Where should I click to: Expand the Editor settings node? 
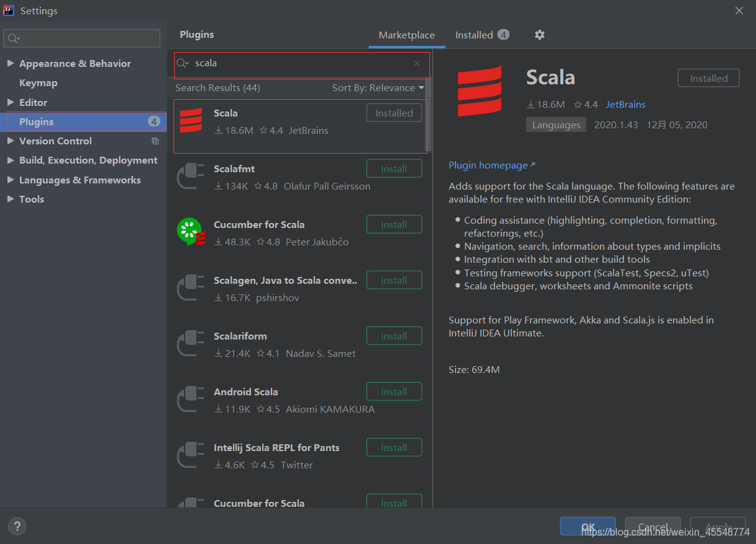pyautogui.click(x=10, y=102)
